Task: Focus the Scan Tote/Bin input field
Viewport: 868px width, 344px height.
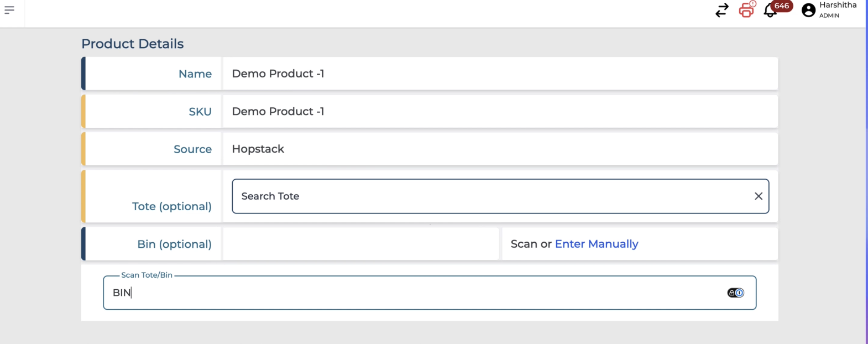Action: [430, 293]
